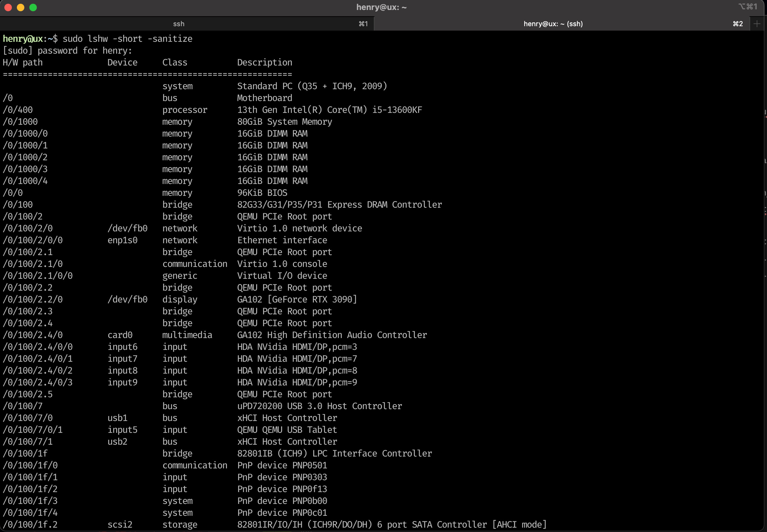Click the GA102 High Definition Audio Controller line

point(332,335)
